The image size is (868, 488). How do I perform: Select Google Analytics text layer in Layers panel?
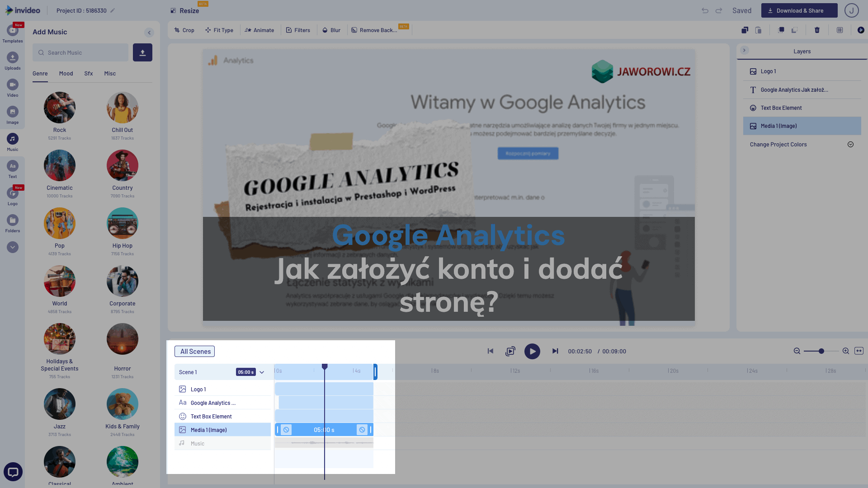pos(802,90)
